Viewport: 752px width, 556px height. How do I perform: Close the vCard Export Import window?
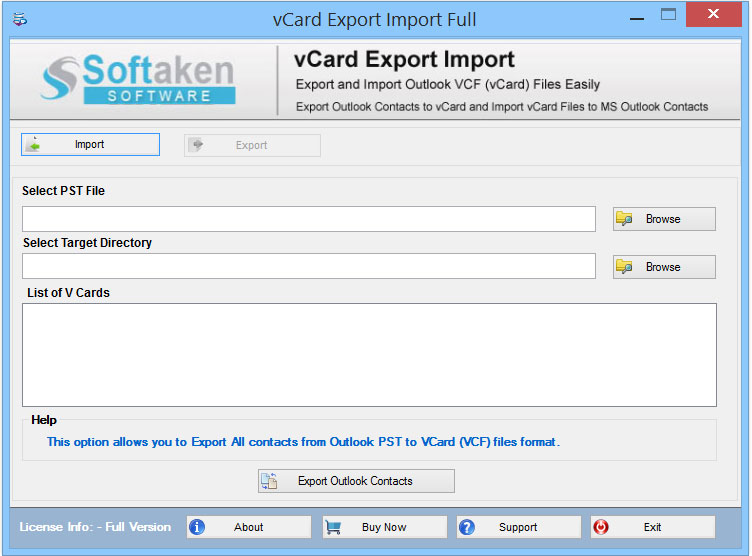(x=713, y=14)
